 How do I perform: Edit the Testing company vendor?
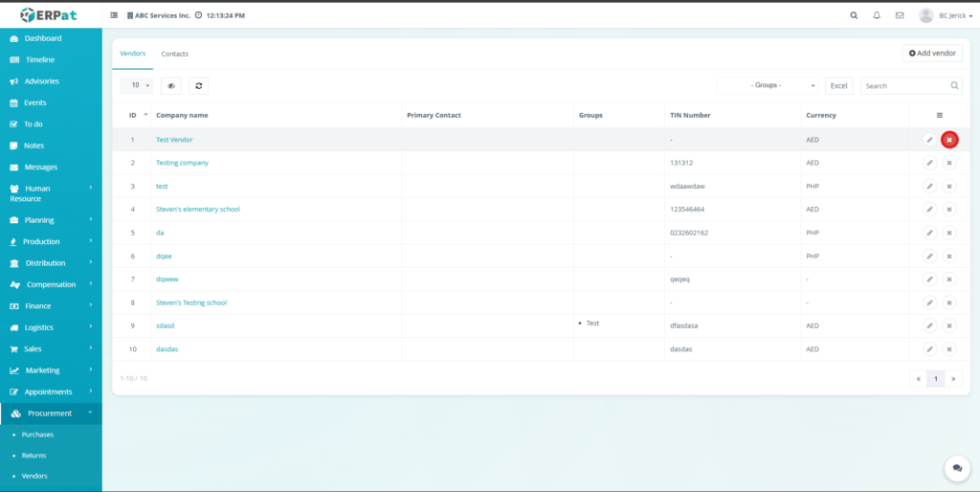(929, 163)
